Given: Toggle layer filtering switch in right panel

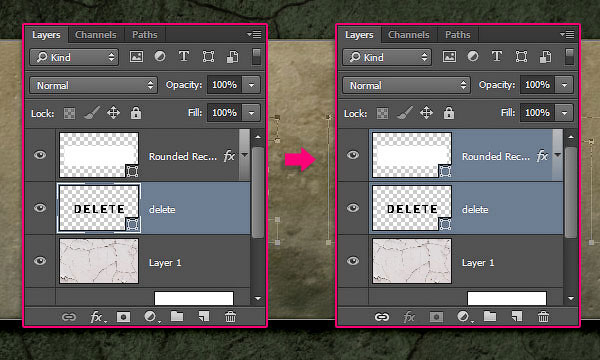Looking at the screenshot, I should 569,57.
